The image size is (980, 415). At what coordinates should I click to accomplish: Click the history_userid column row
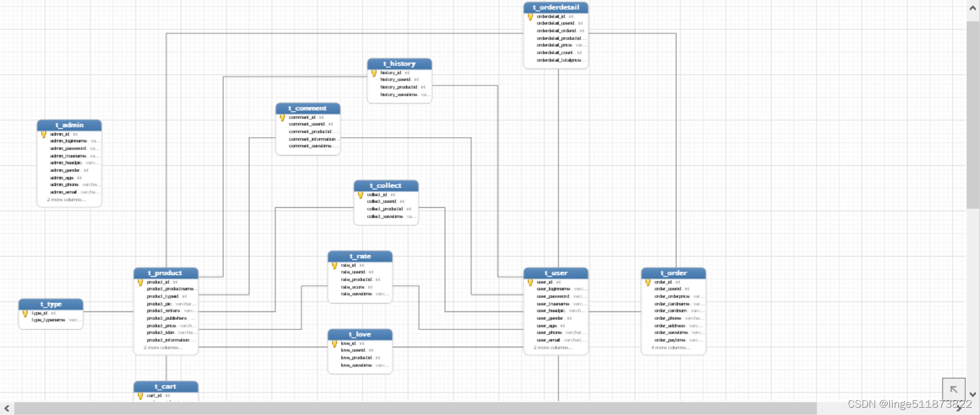pyautogui.click(x=400, y=80)
